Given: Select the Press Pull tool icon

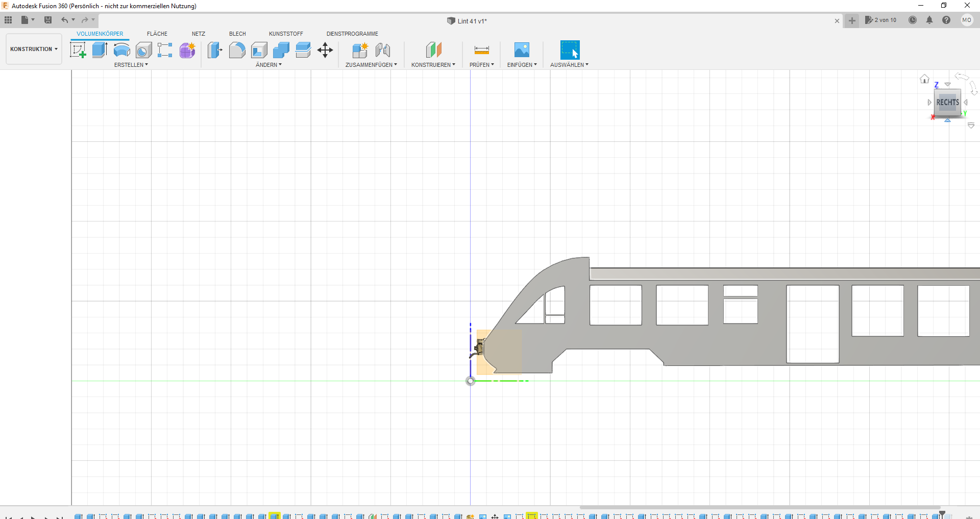Looking at the screenshot, I should (215, 50).
